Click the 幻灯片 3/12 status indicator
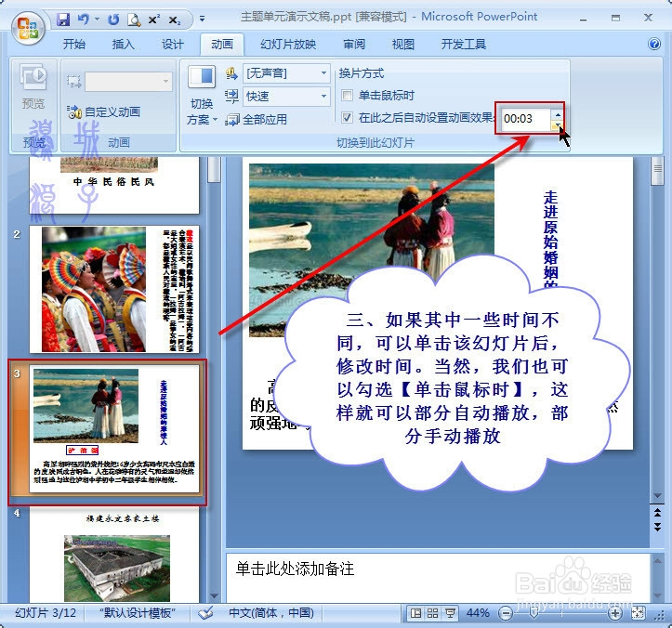The width and height of the screenshot is (672, 628). [x=46, y=613]
